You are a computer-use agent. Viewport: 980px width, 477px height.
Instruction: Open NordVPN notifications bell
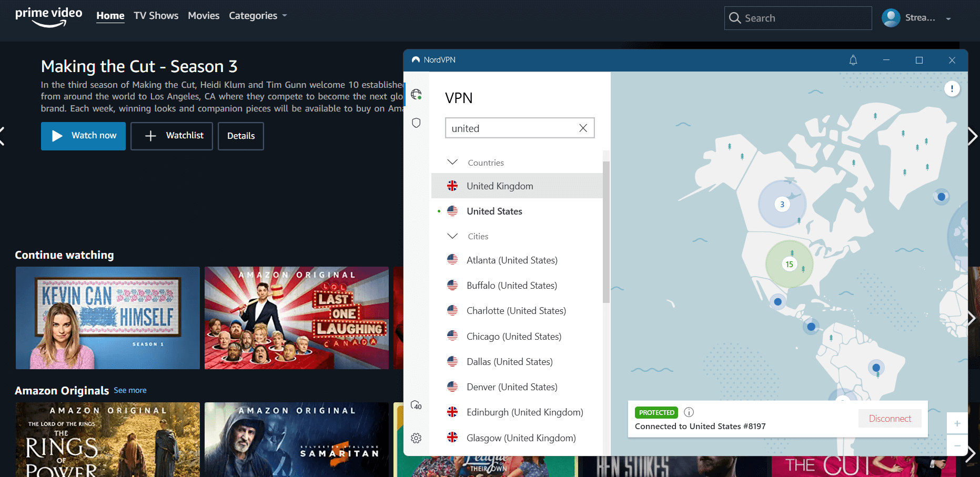tap(853, 60)
